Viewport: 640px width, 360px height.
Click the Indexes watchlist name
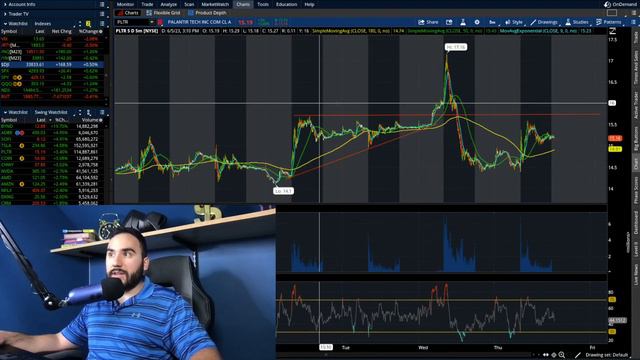42,24
